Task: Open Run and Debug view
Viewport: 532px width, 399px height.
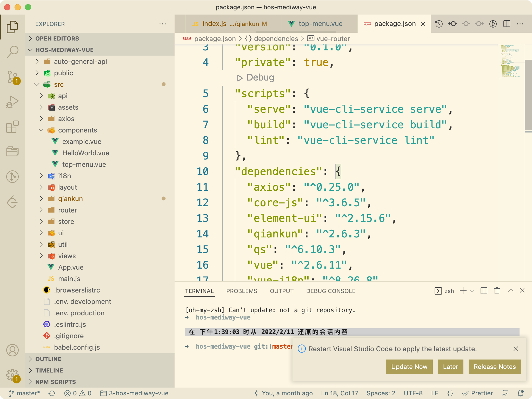Action: pos(12,102)
